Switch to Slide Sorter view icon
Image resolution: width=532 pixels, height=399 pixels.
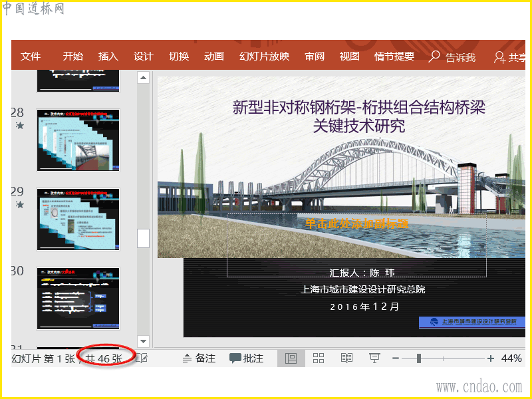click(319, 358)
